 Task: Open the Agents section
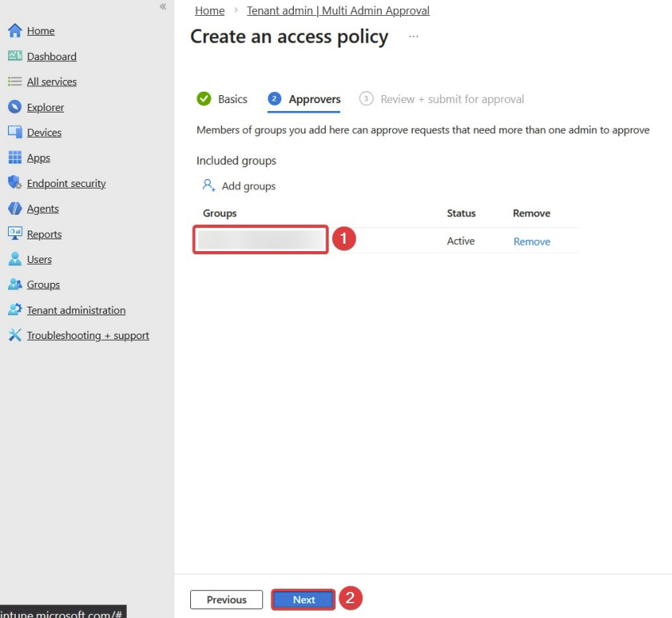41,208
